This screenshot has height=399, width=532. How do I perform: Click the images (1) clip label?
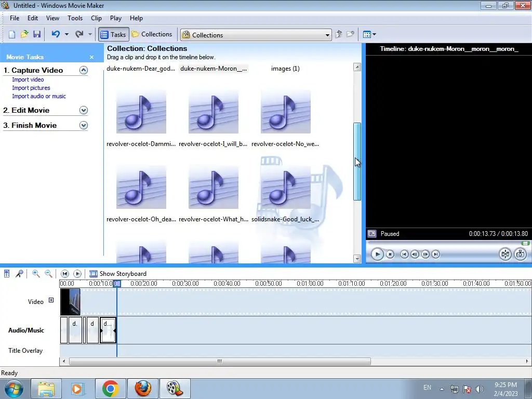coord(285,69)
